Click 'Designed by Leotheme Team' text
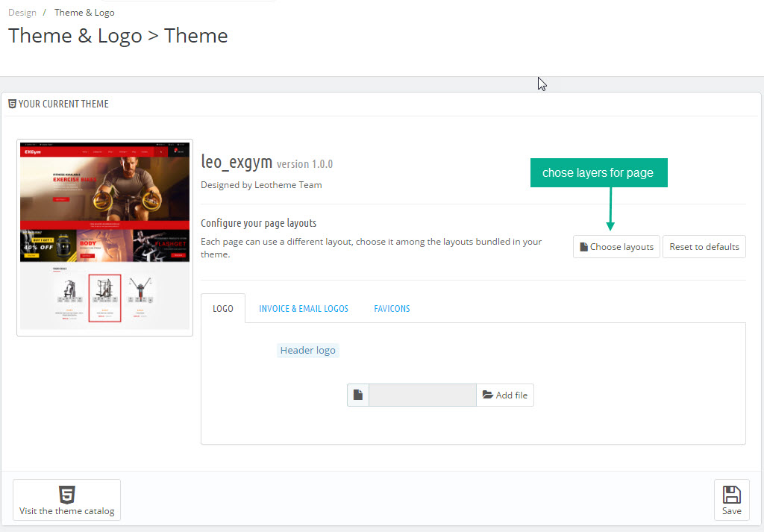The image size is (764, 532). click(261, 185)
